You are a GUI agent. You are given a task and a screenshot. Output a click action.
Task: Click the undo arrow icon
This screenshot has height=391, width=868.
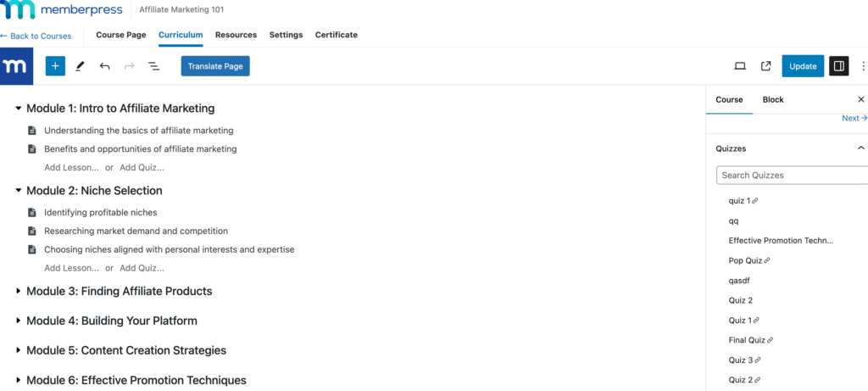pos(104,66)
